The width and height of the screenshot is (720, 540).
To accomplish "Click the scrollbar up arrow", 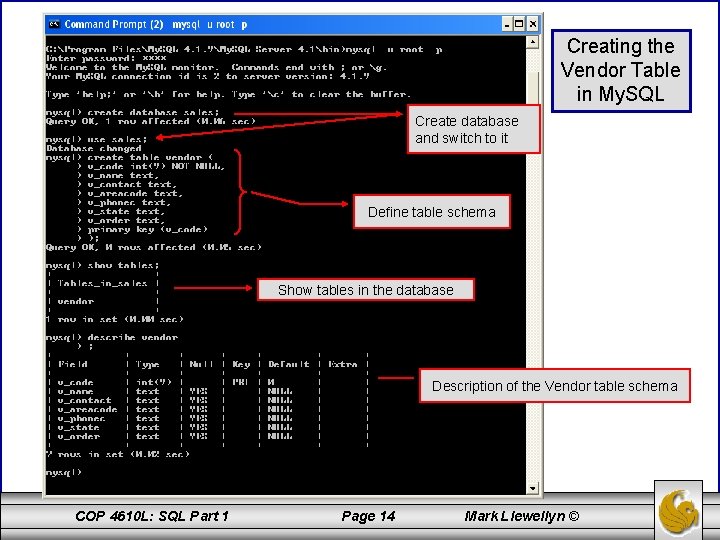I will [532, 42].
